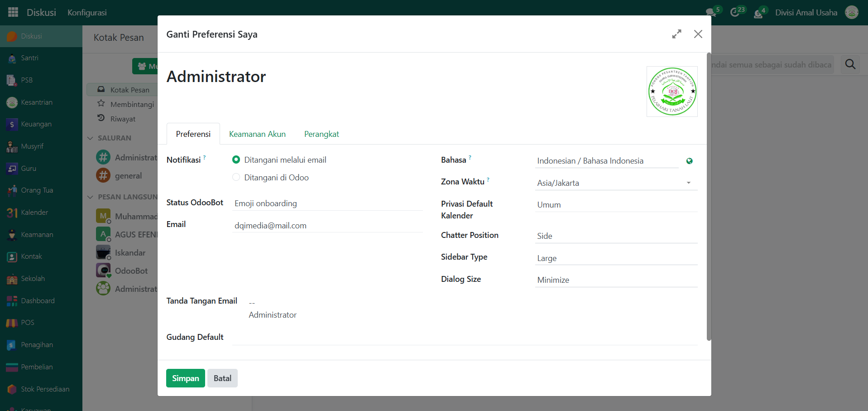Open the Sidebar Type dropdown
Screen dimensions: 868x411
616,258
